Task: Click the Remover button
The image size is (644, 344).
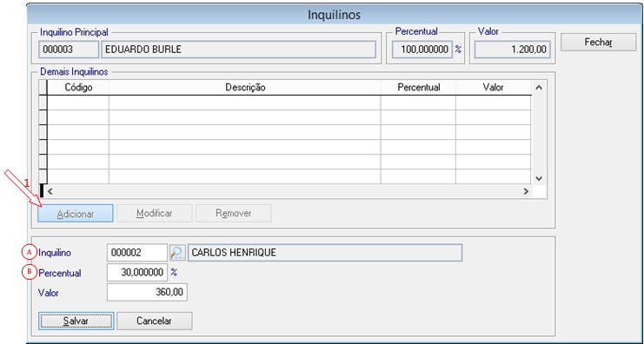Action: pos(234,214)
